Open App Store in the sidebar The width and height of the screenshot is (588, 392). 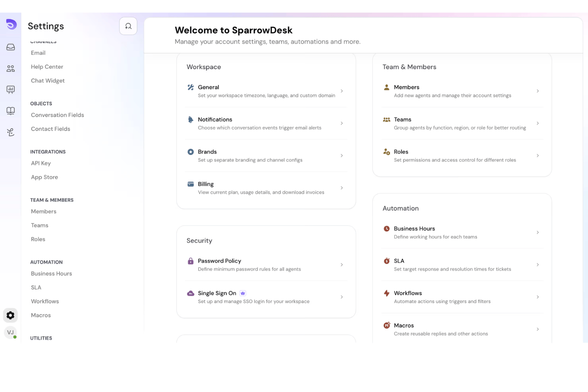[x=44, y=177]
